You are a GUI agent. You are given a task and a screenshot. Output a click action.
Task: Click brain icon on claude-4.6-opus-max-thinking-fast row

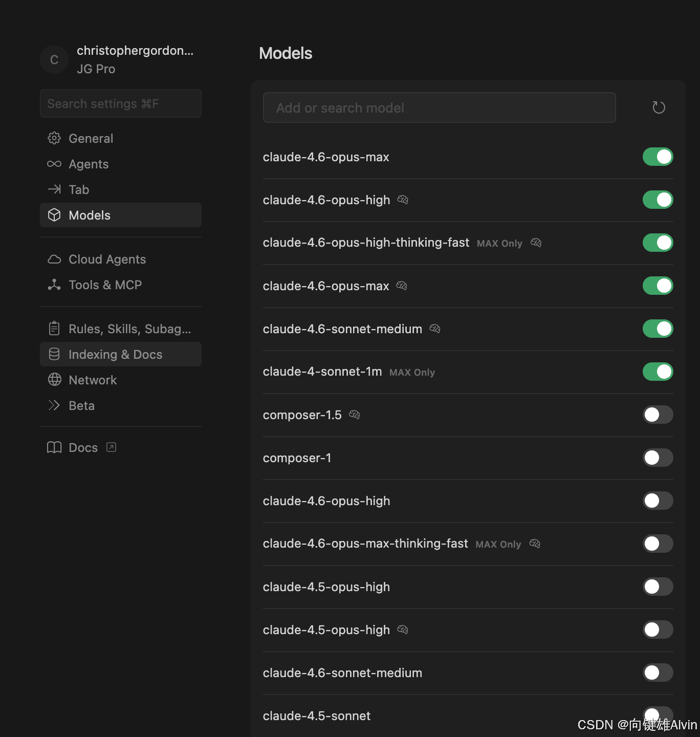click(x=535, y=544)
